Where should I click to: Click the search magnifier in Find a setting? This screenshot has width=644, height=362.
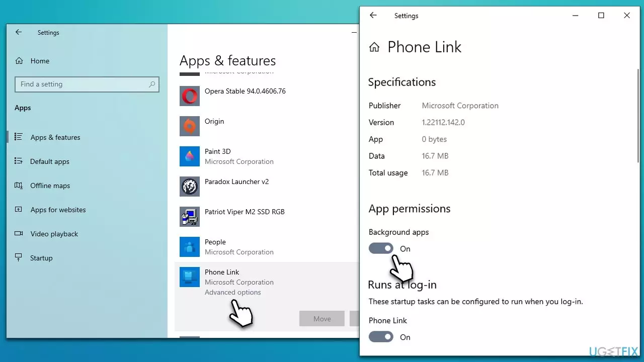point(152,84)
